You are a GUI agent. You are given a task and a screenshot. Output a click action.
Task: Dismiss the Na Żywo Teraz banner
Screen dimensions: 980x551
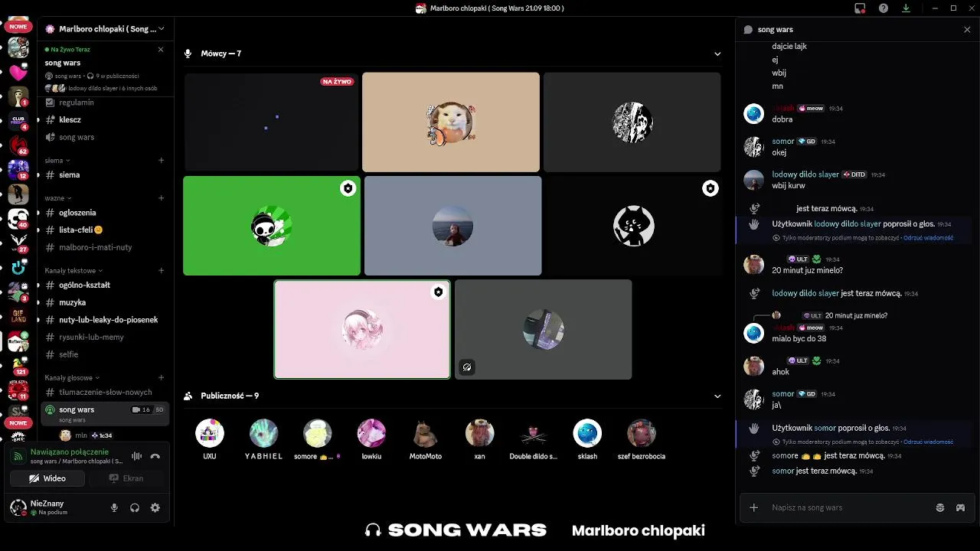coord(161,49)
